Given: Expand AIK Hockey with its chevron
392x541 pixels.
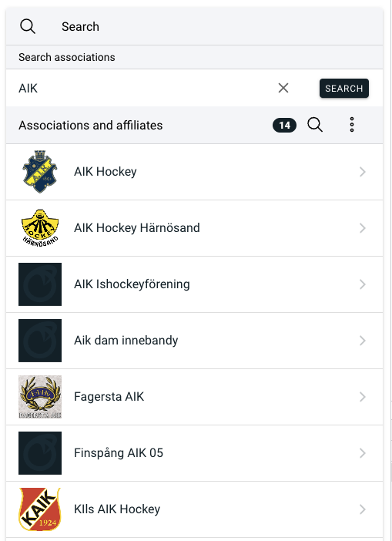Looking at the screenshot, I should click(363, 172).
